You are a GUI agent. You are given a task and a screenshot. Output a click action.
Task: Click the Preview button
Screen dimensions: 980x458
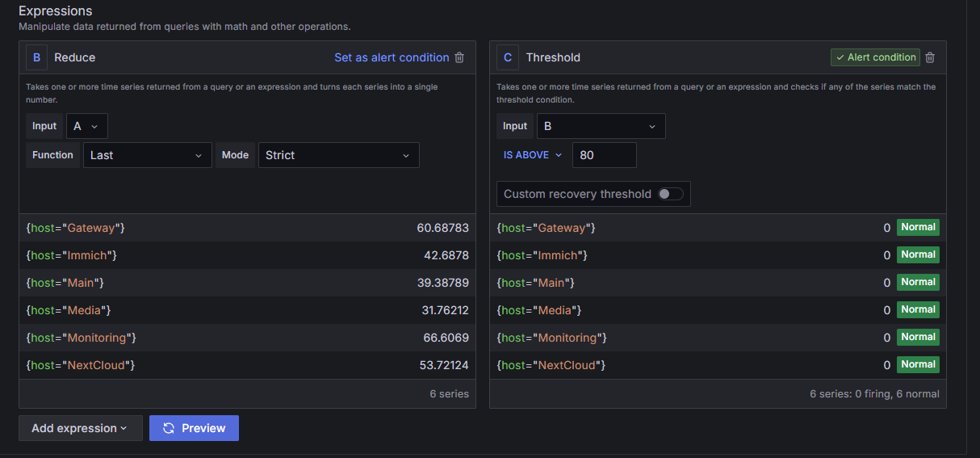click(x=194, y=428)
